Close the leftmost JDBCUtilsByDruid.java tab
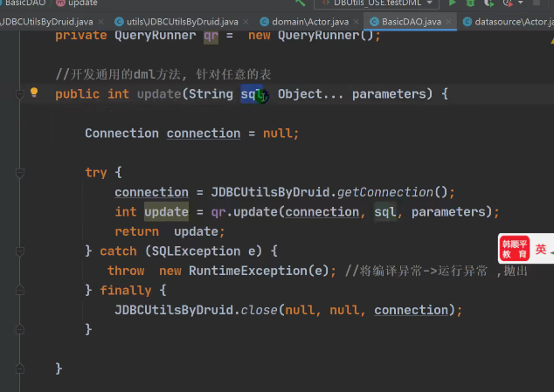Image resolution: width=554 pixels, height=392 pixels. pos(100,22)
